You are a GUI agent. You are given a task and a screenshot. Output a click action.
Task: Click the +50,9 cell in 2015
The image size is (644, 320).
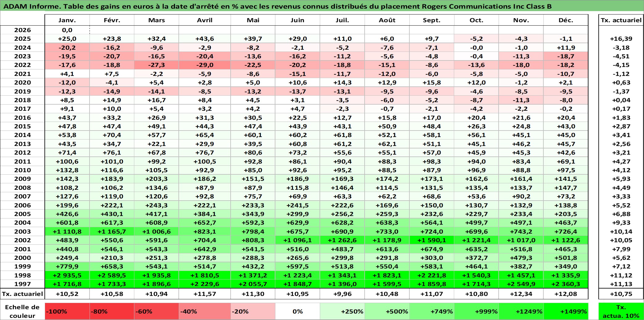pos(387,126)
